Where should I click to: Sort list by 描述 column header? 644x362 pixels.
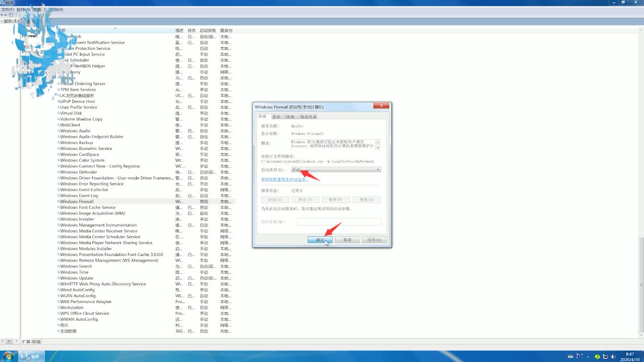pos(180,31)
